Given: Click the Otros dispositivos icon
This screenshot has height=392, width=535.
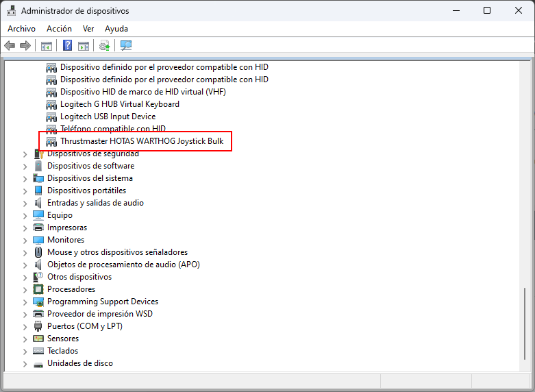Looking at the screenshot, I should (38, 277).
